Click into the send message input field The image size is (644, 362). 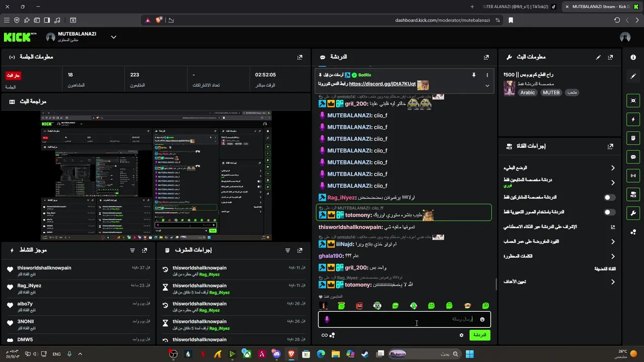click(405, 319)
